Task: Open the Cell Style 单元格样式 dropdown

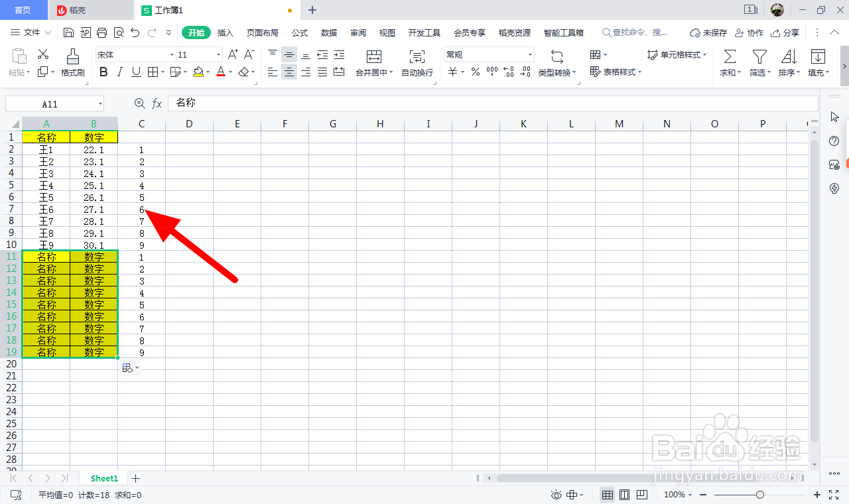Action: [677, 54]
